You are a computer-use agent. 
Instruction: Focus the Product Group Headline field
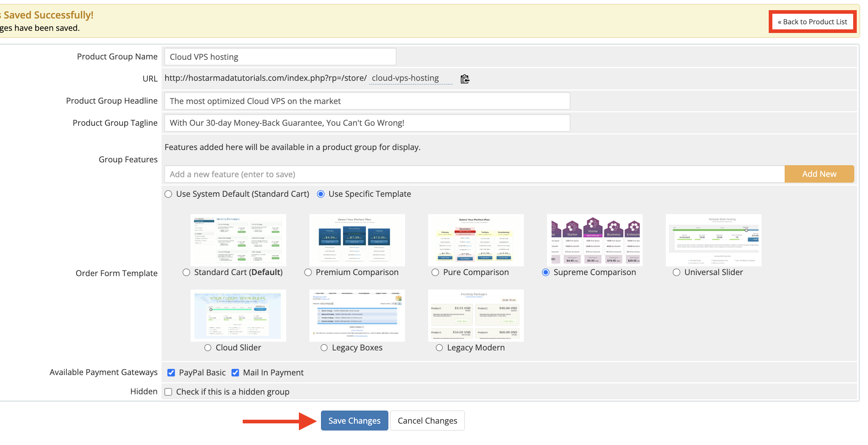click(x=367, y=101)
